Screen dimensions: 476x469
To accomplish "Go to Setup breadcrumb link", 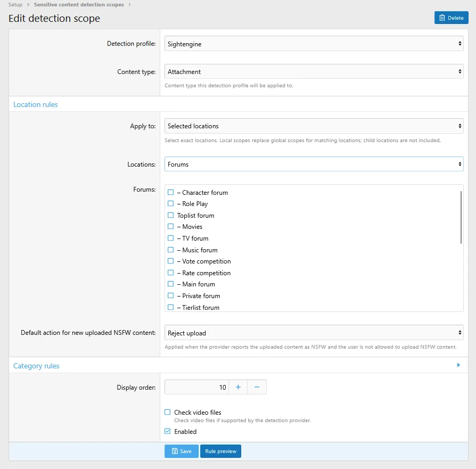I will point(15,5).
